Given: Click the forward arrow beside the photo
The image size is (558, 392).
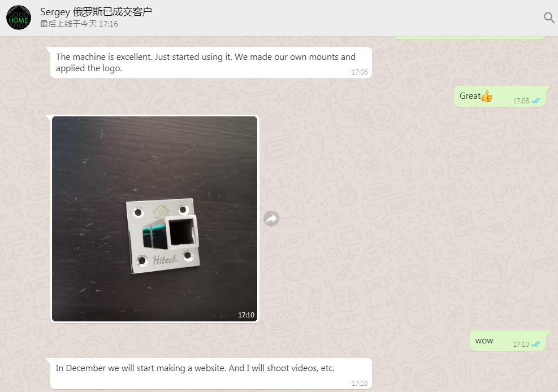Looking at the screenshot, I should click(271, 219).
